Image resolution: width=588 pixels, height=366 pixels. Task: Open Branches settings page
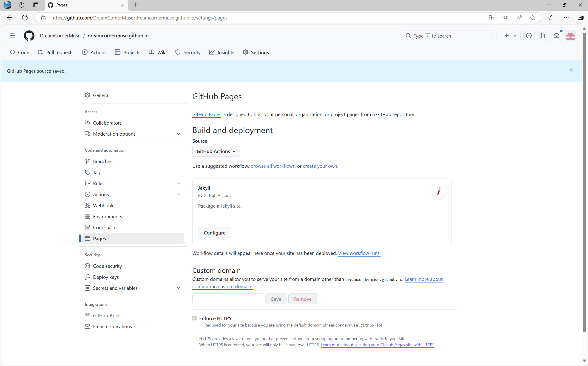(133, 161)
